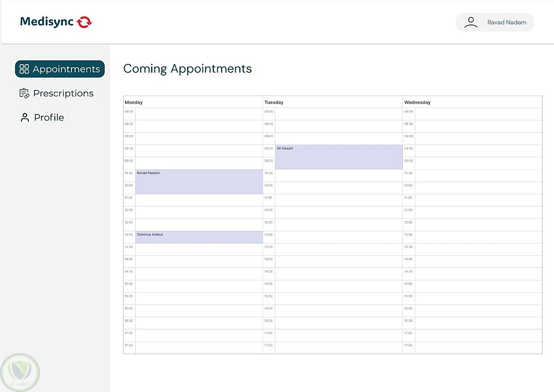Click the Appointments grid icon in sidebar
554x392 pixels.
24,69
